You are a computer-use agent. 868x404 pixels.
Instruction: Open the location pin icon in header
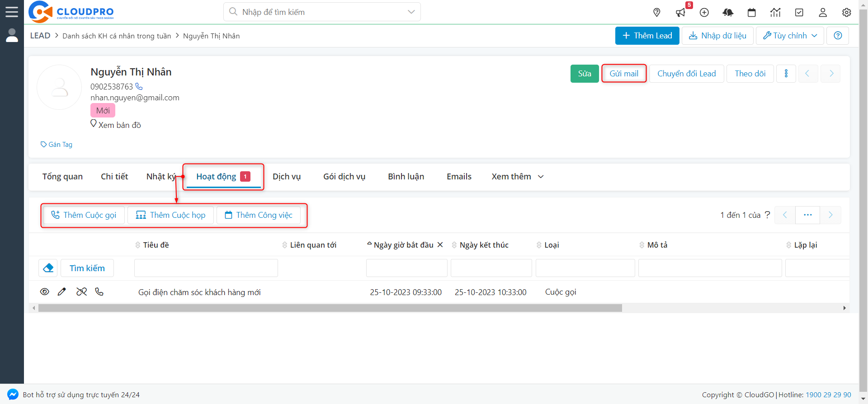tap(657, 12)
